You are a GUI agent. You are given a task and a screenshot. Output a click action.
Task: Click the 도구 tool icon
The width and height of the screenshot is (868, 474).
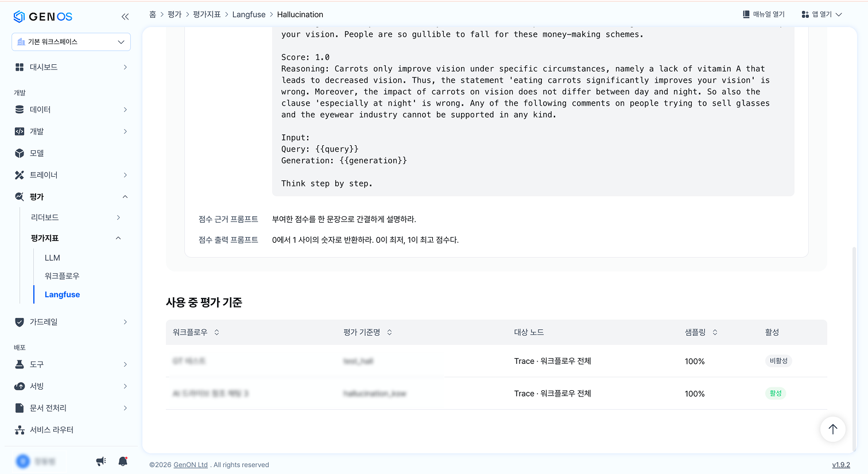point(20,364)
